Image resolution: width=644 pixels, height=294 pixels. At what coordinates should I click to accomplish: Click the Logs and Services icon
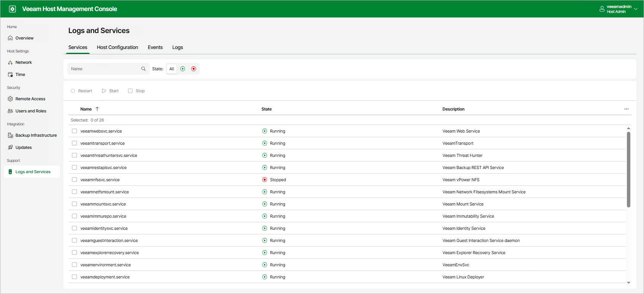point(10,172)
